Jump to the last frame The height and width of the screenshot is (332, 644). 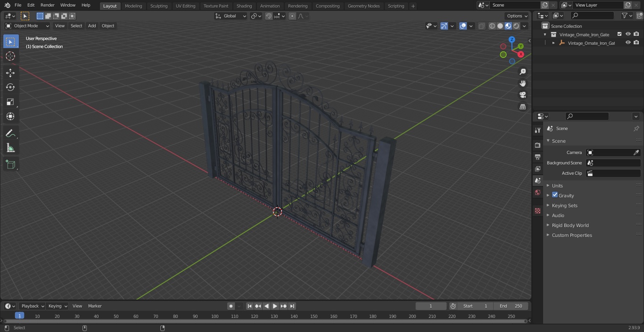(292, 306)
